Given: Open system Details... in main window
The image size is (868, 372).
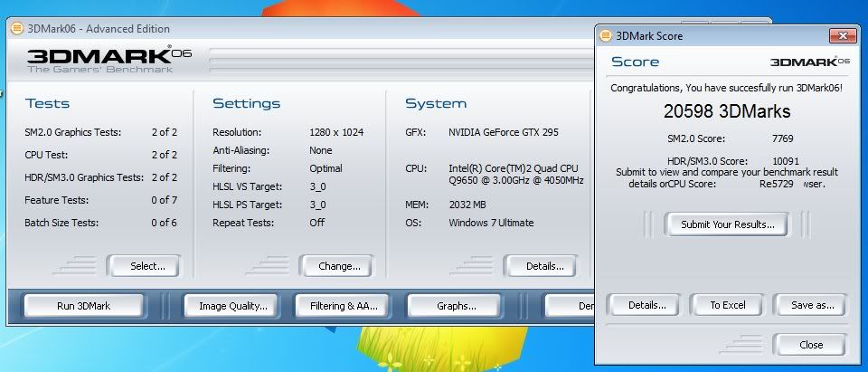Looking at the screenshot, I should (541, 266).
